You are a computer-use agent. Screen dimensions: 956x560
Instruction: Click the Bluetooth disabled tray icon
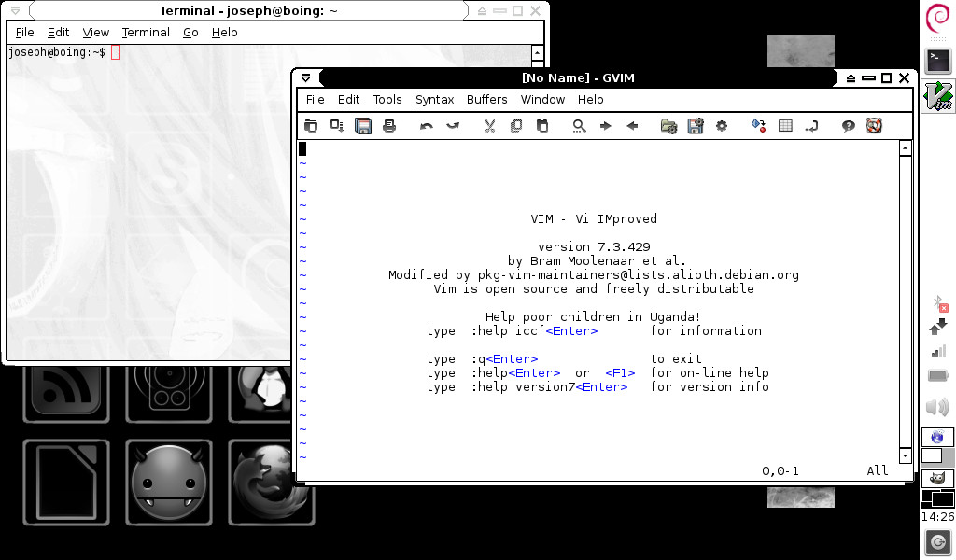[939, 303]
